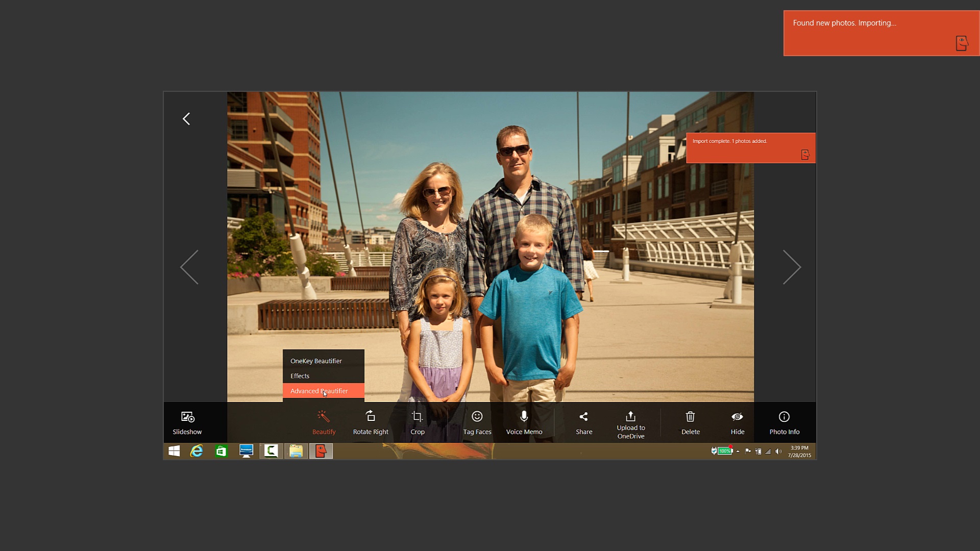Screen dimensions: 980x551
Task: Click the Import complete notification
Action: coord(750,148)
